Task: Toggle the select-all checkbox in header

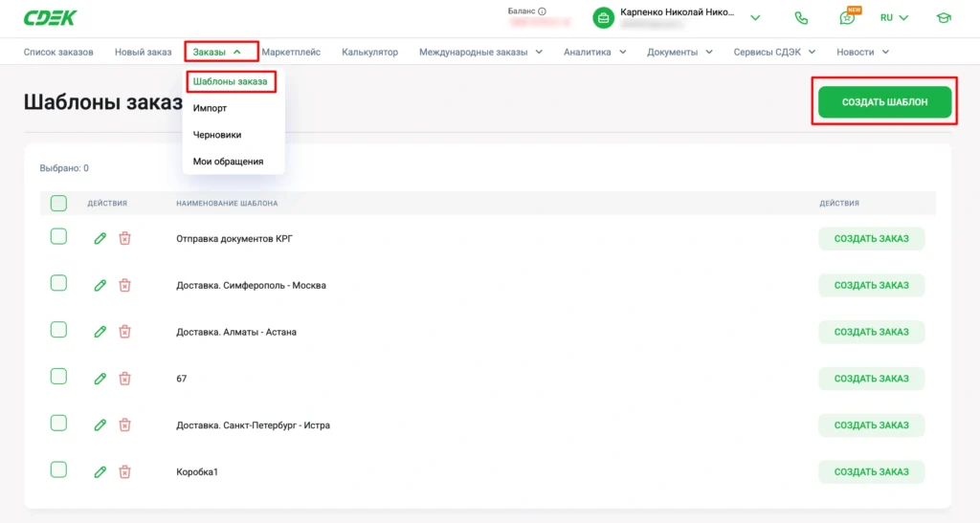Action: (58, 203)
